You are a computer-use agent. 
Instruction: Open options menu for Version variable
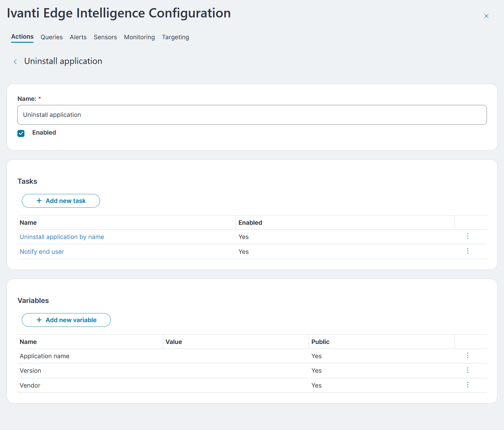[468, 370]
